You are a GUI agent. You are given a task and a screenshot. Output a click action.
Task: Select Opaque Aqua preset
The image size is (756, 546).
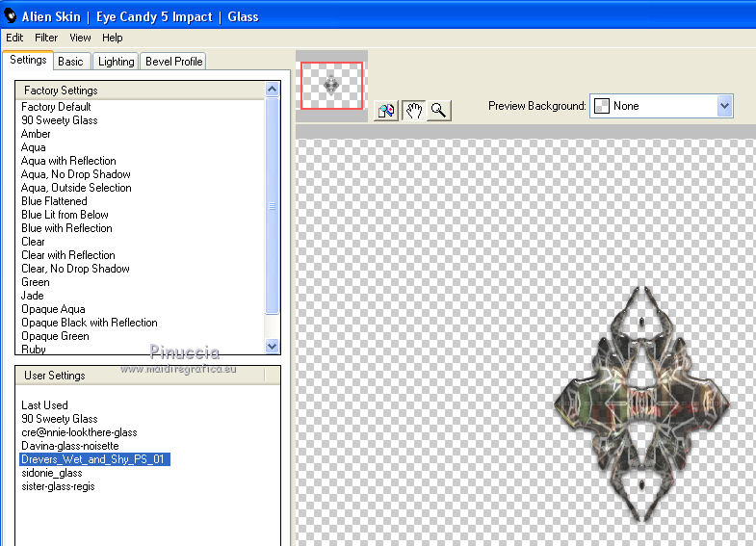[53, 309]
